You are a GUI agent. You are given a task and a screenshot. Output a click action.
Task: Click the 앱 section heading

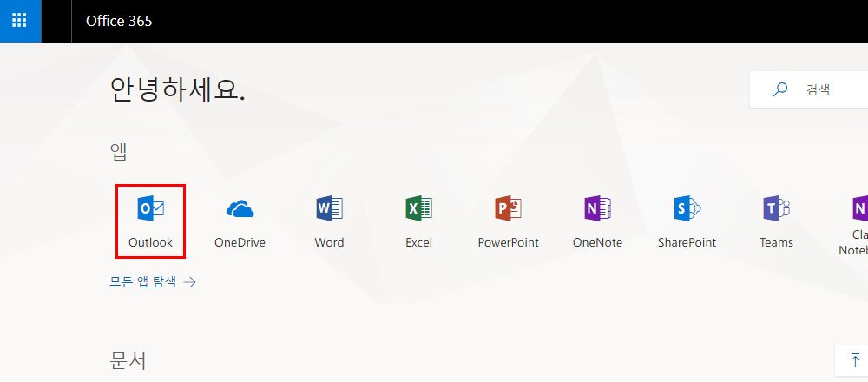[118, 153]
